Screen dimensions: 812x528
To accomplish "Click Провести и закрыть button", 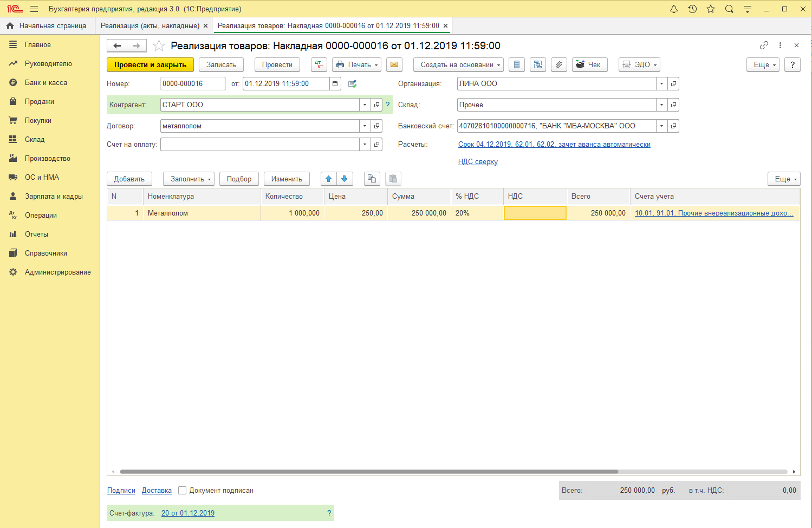I will (x=150, y=64).
